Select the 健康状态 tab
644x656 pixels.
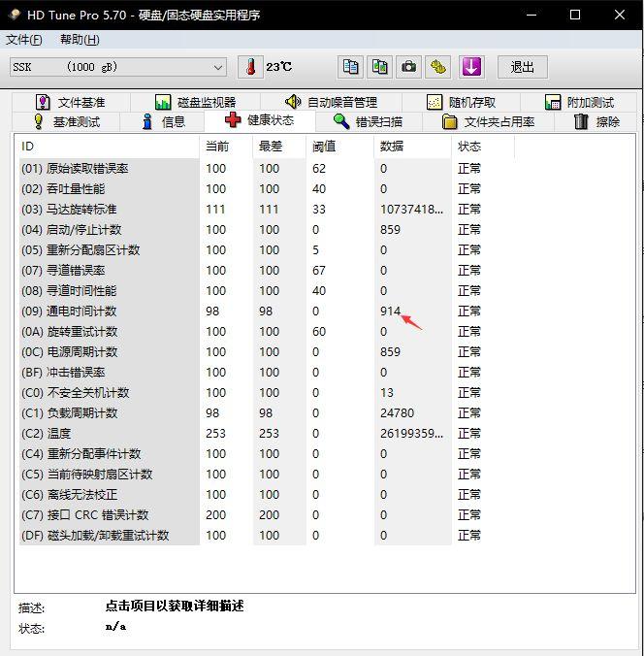click(260, 120)
